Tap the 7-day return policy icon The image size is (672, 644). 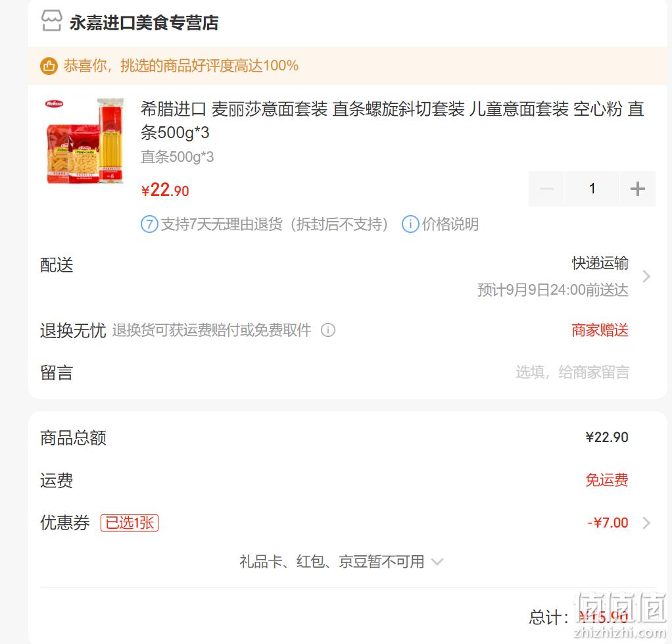[149, 224]
